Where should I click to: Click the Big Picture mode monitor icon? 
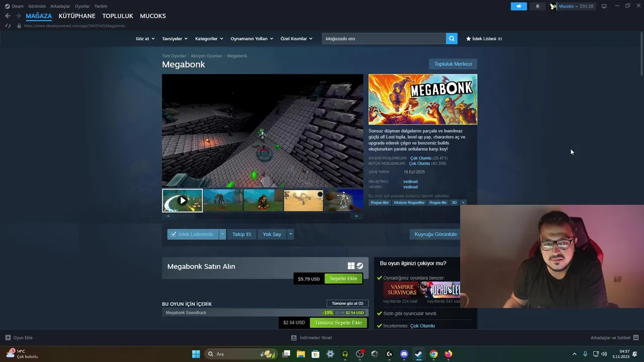pyautogui.click(x=604, y=7)
